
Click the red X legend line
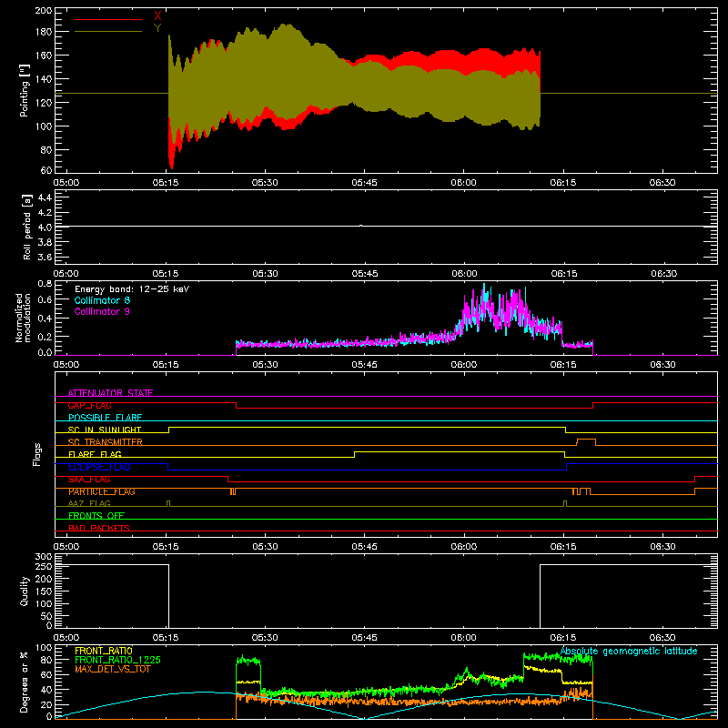click(x=108, y=19)
